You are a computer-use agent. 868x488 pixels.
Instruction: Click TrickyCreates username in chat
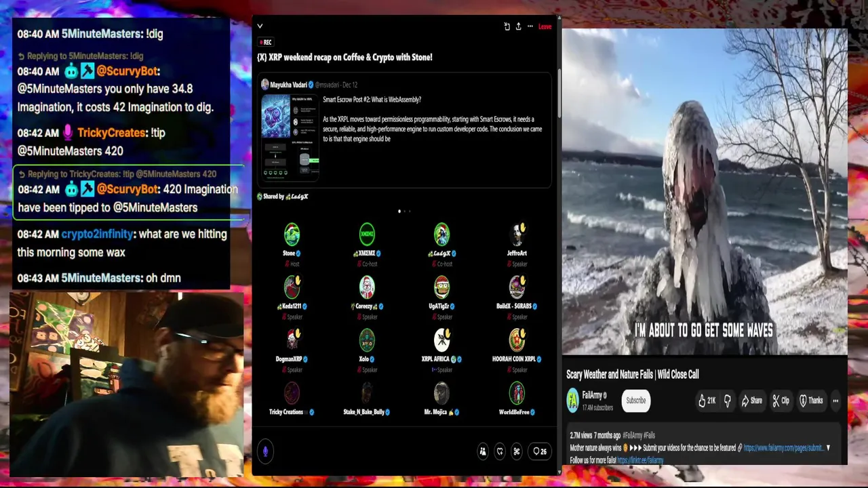pos(112,133)
